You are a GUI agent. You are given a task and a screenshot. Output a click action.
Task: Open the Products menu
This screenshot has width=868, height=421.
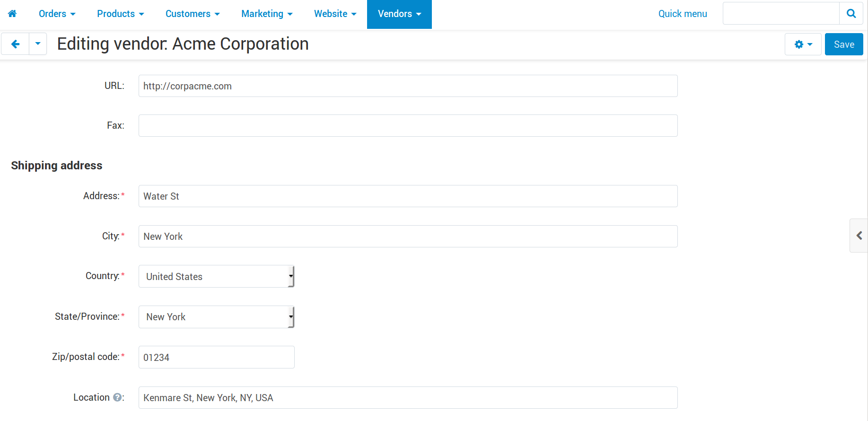tap(121, 14)
